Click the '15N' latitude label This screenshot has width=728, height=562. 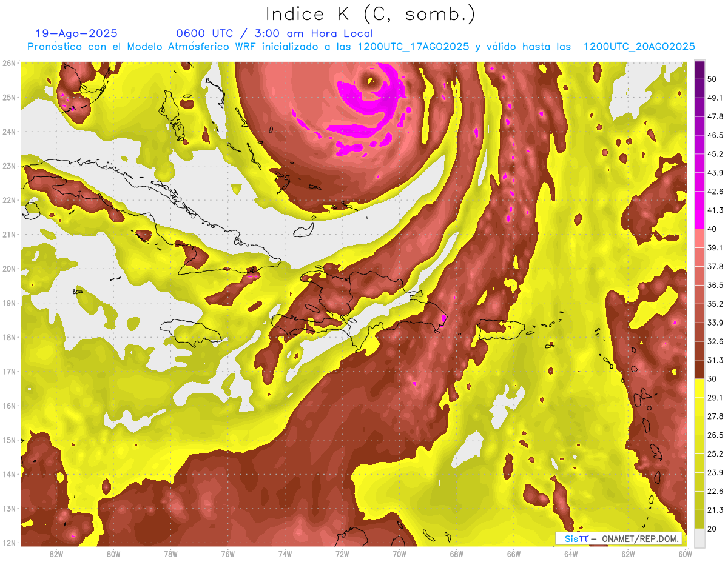(x=9, y=440)
